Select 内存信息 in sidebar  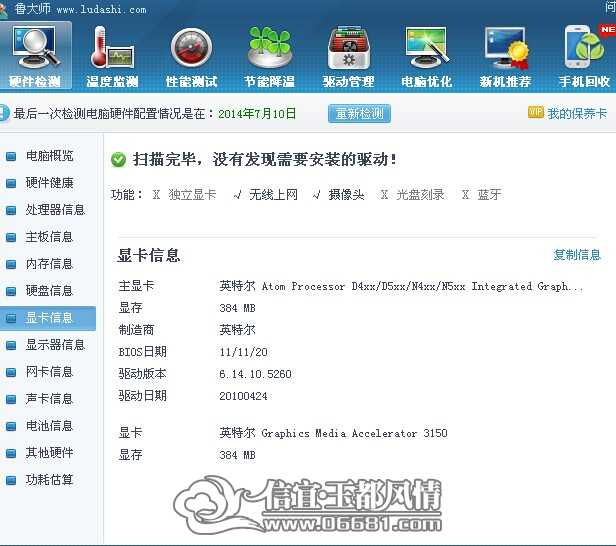click(49, 264)
